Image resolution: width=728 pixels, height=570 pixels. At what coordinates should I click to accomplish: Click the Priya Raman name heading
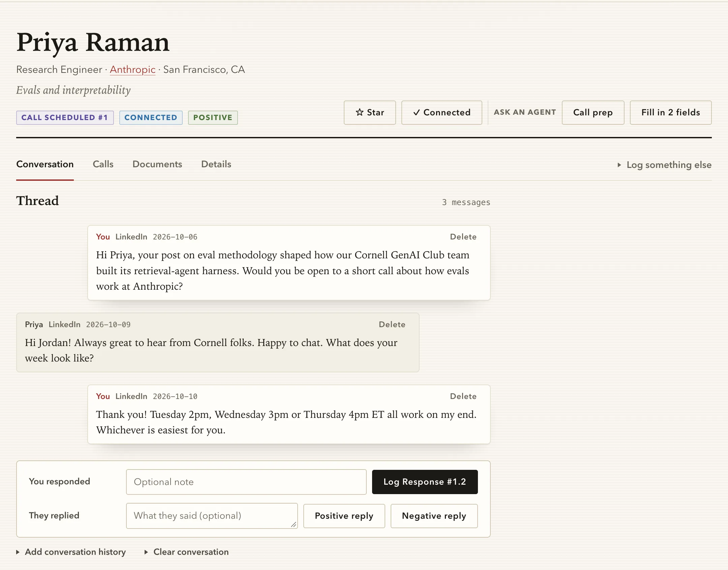(93, 42)
